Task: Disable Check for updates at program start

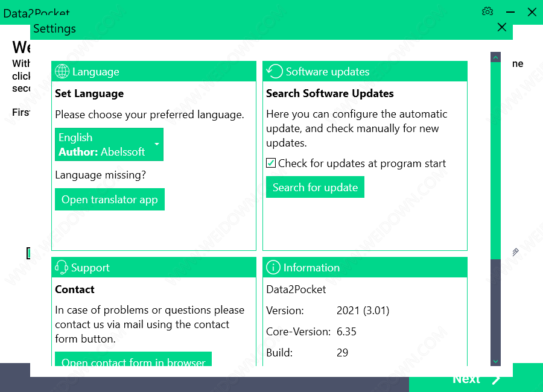Action: click(x=271, y=163)
